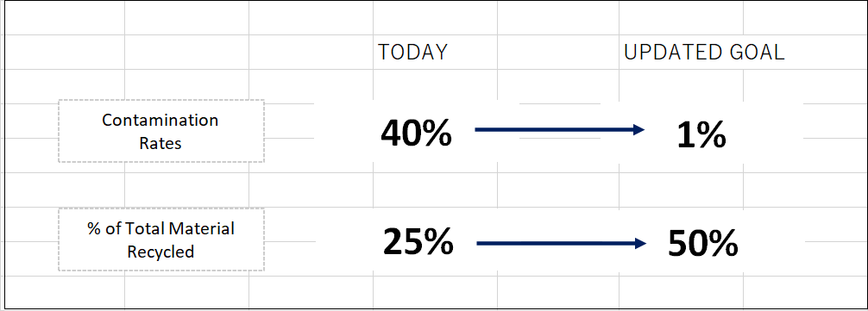Select the 40% contamination value
868x311 pixels.
416,134
